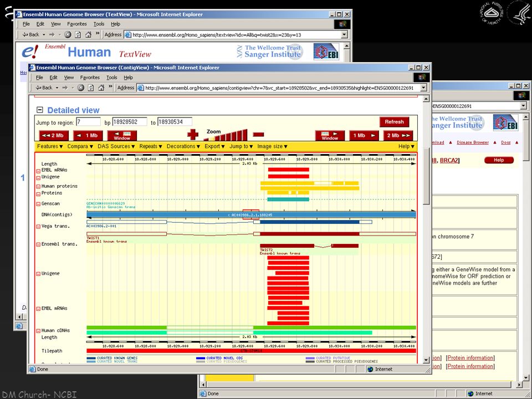
Task: Open the Image size dropdown
Action: point(273,146)
